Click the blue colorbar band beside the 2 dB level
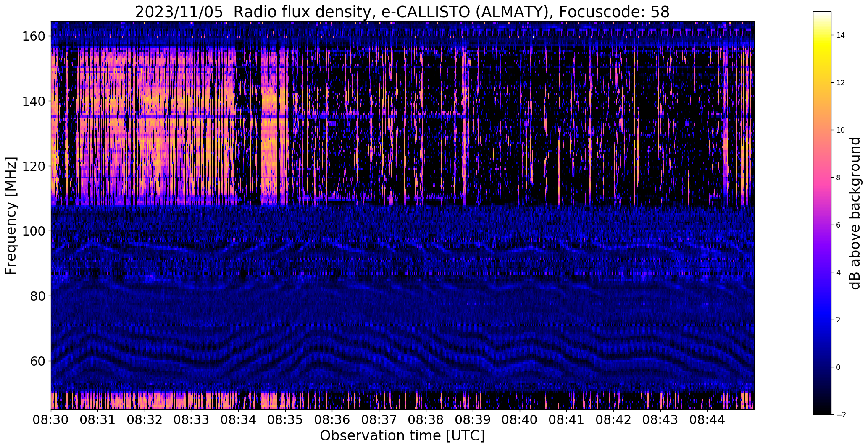This screenshot has height=448, width=868. tap(822, 320)
